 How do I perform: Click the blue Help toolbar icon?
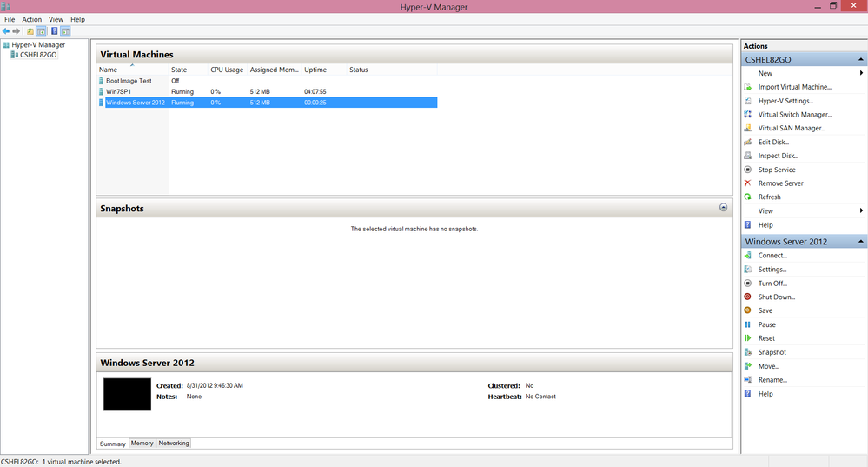coord(54,31)
